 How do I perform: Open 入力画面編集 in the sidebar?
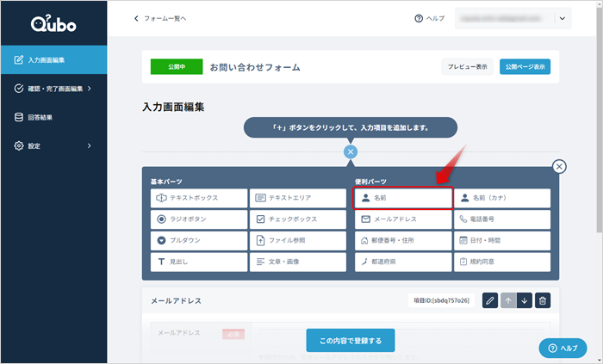(53, 60)
